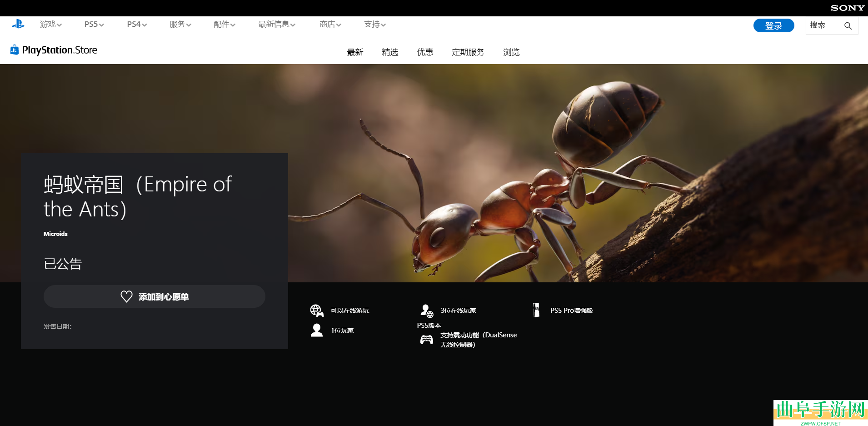Viewport: 868px width, 426px height.
Task: Switch to the 优惠 store tab
Action: [425, 52]
